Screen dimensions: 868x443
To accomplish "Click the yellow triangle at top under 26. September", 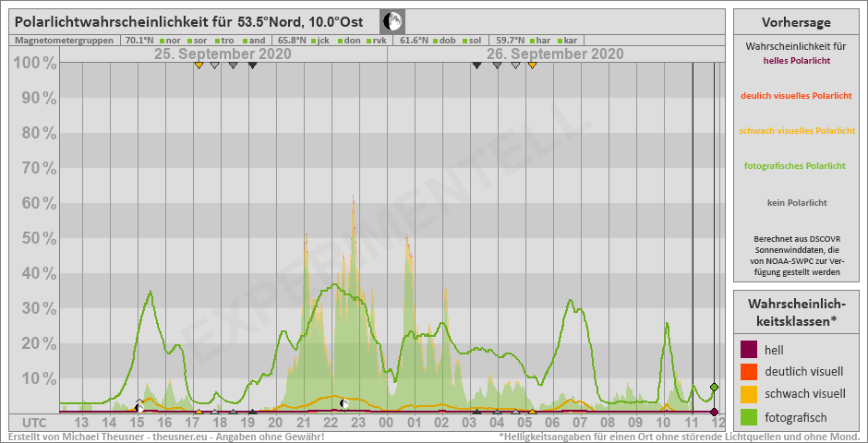I will point(532,65).
